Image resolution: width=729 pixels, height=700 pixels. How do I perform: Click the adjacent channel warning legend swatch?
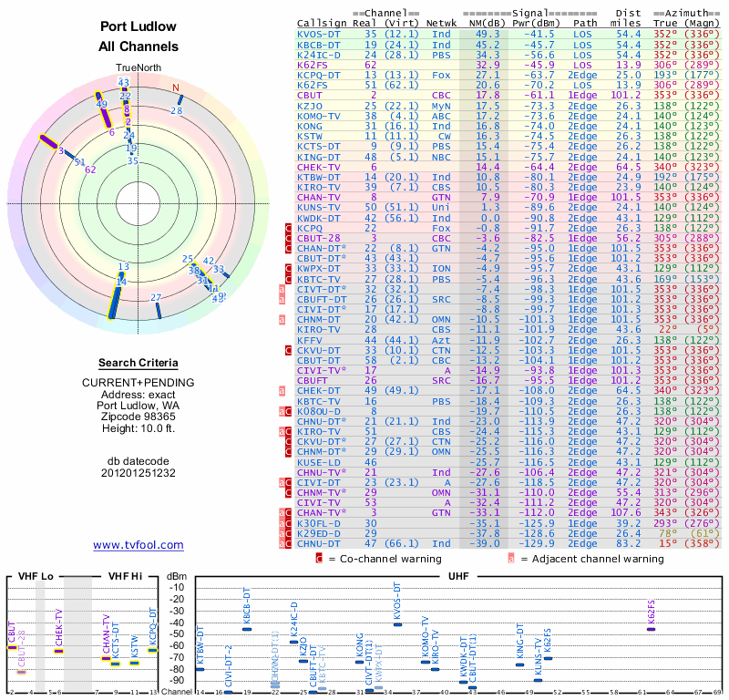pos(511,559)
